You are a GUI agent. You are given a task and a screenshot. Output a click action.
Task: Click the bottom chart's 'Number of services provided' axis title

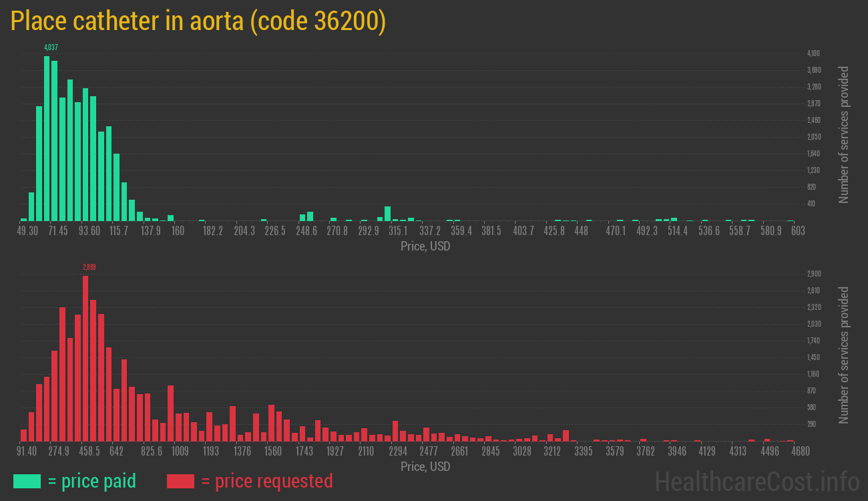(844, 355)
